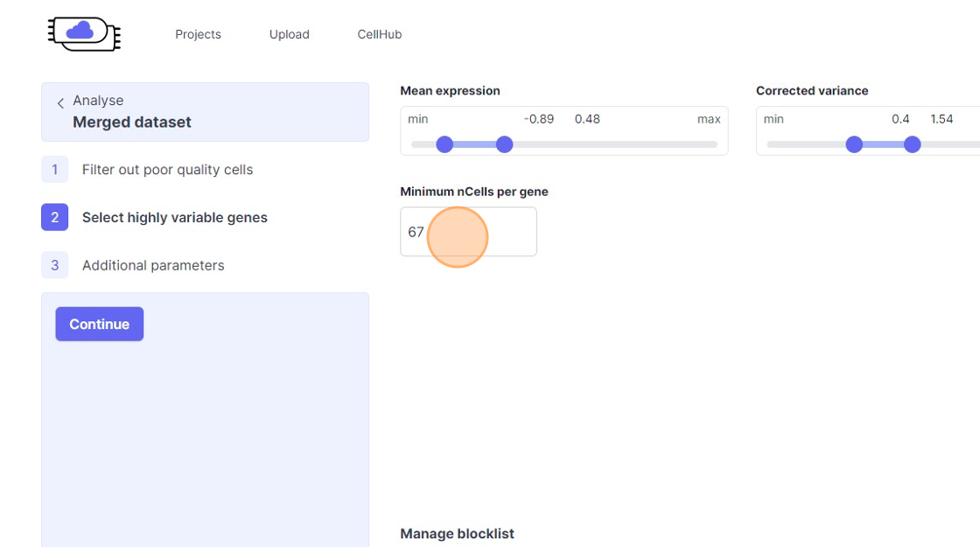The width and height of the screenshot is (980, 547).
Task: Click the step 3 number badge
Action: tap(54, 265)
